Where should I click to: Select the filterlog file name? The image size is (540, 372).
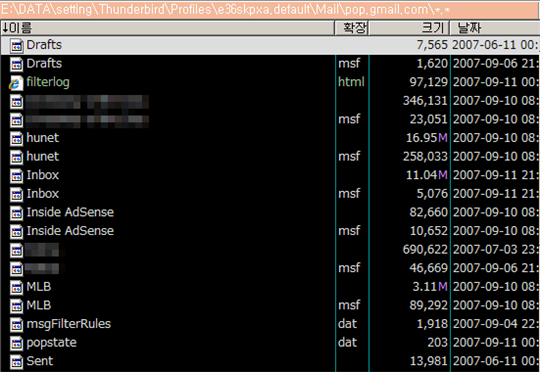[x=48, y=82]
